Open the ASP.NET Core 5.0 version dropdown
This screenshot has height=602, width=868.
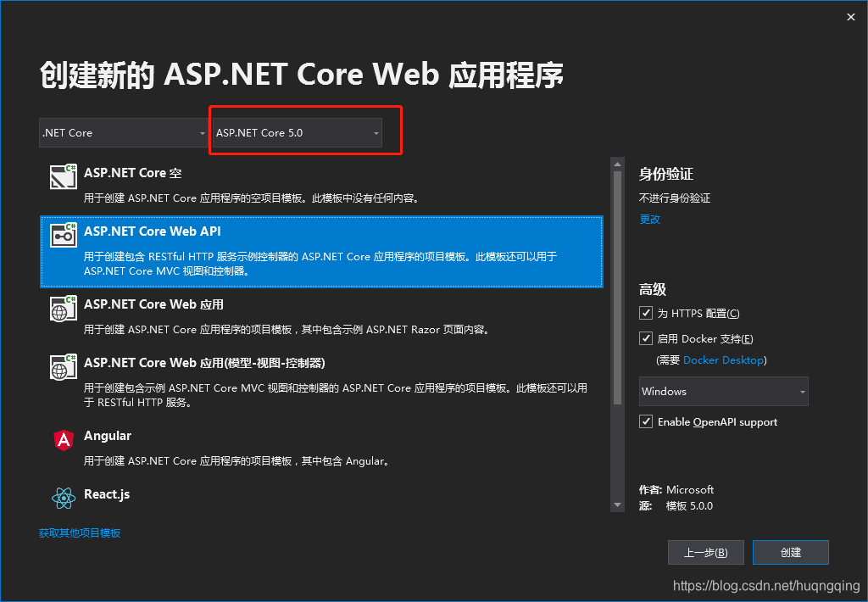(298, 133)
